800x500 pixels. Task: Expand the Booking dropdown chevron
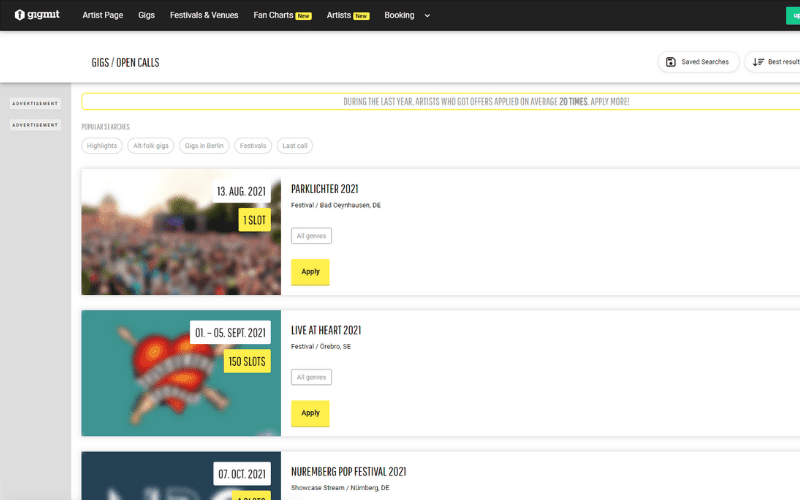click(428, 16)
